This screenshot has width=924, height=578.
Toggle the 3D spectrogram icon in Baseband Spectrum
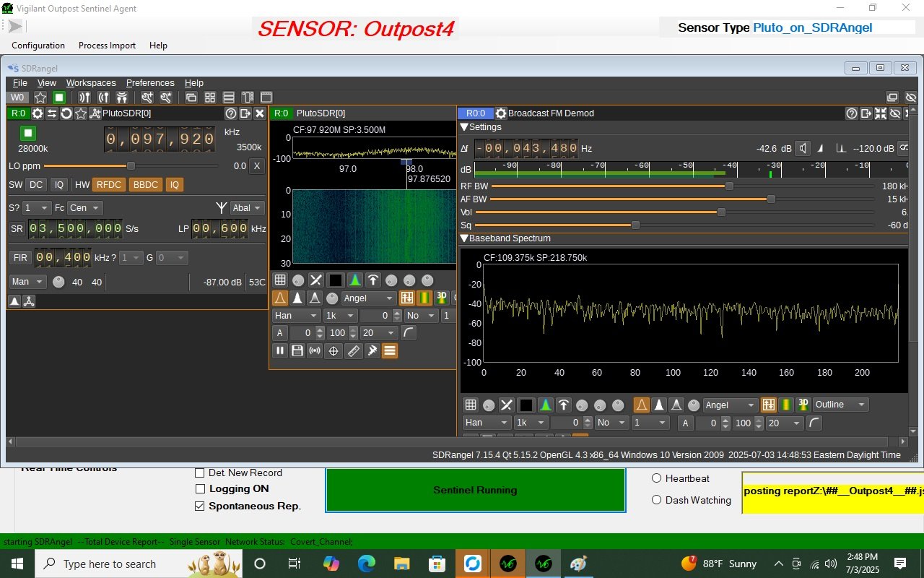(x=803, y=405)
